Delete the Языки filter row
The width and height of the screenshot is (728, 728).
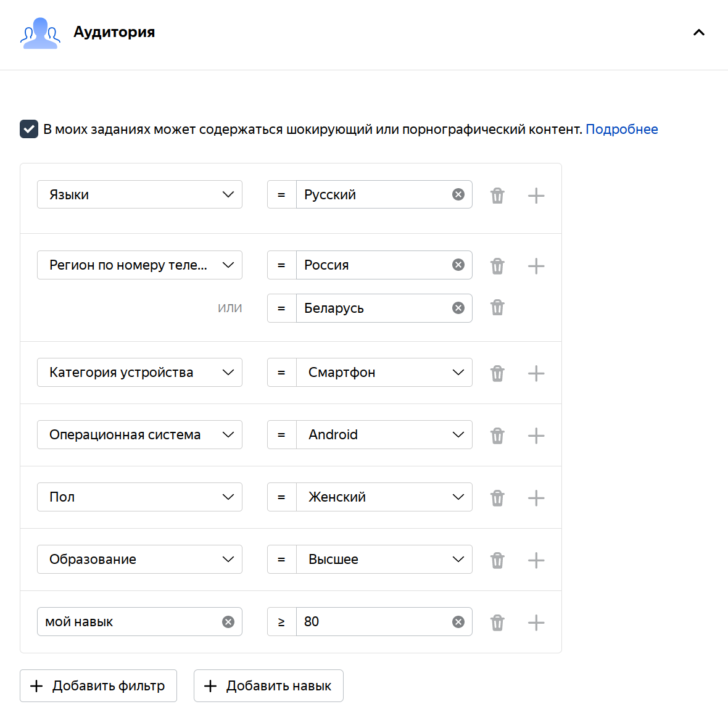(497, 196)
